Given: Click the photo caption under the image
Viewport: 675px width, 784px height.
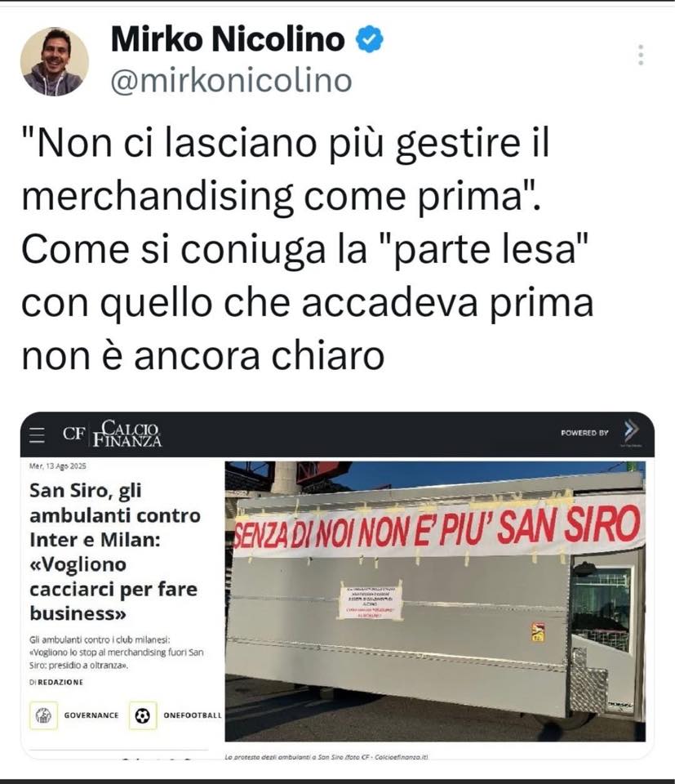Looking at the screenshot, I should (326, 757).
